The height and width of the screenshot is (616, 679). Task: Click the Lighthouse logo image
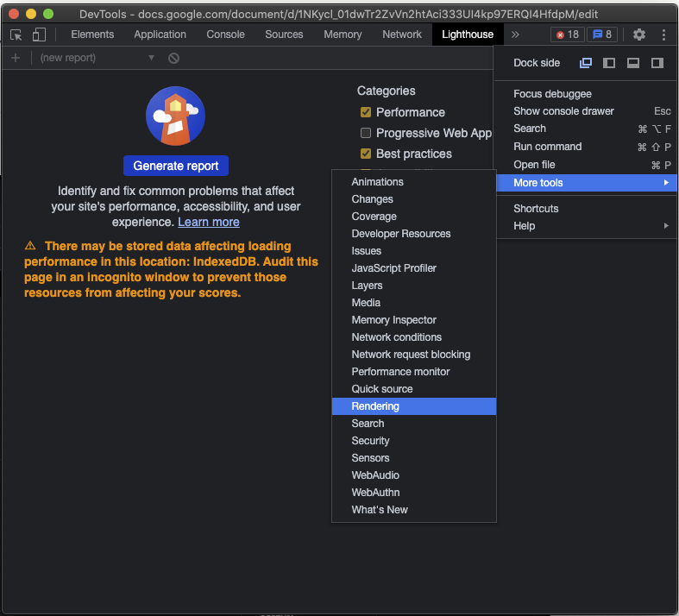tap(175, 116)
